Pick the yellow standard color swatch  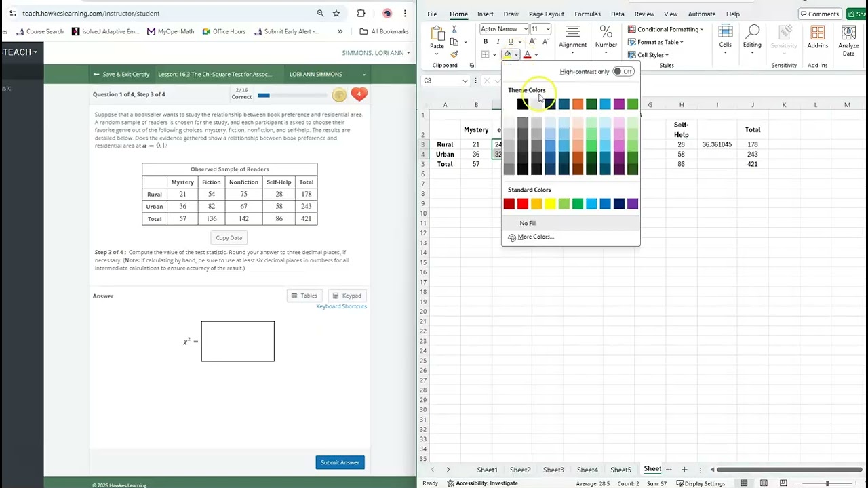550,204
